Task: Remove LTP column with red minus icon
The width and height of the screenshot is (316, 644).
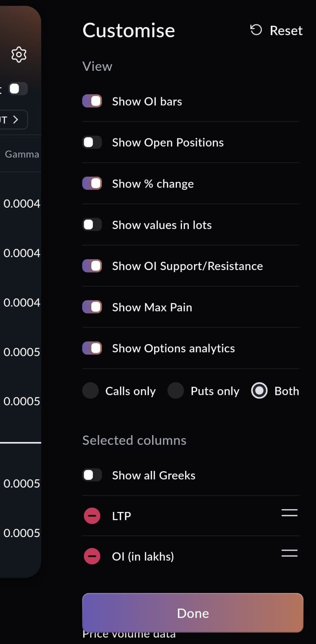Action: click(x=92, y=516)
